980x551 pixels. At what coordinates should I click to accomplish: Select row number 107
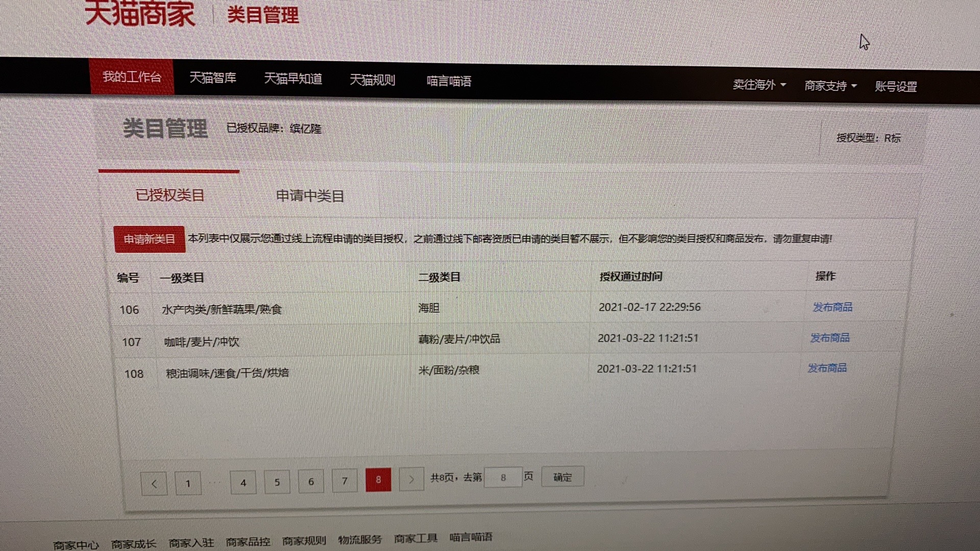click(x=131, y=342)
